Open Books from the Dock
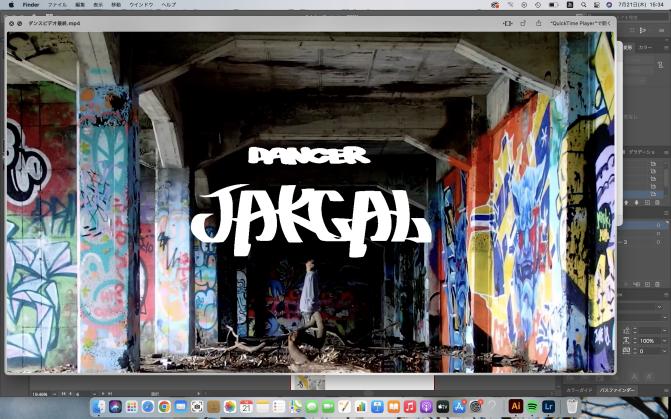Image resolution: width=671 pixels, height=419 pixels. [x=393, y=406]
